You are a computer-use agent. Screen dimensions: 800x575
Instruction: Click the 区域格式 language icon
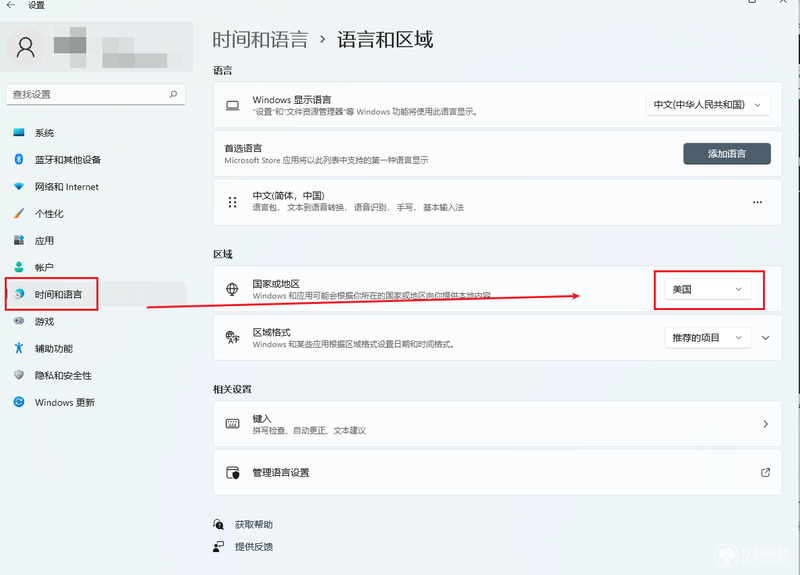coord(233,337)
